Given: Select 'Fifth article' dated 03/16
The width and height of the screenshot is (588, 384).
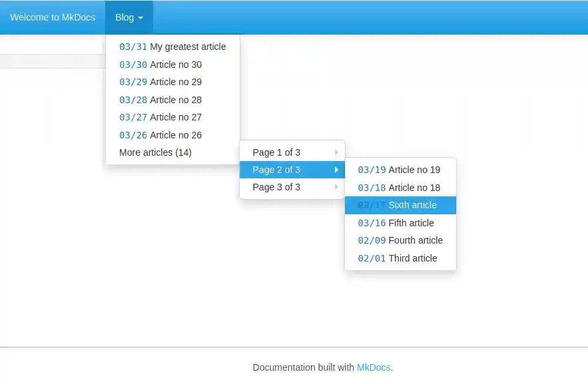Looking at the screenshot, I should [x=397, y=223].
